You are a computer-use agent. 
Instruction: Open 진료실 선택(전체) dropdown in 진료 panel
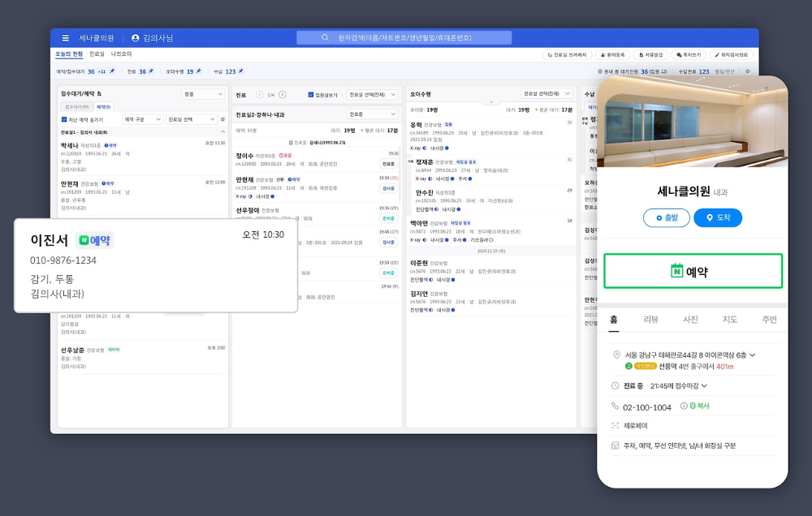click(373, 95)
